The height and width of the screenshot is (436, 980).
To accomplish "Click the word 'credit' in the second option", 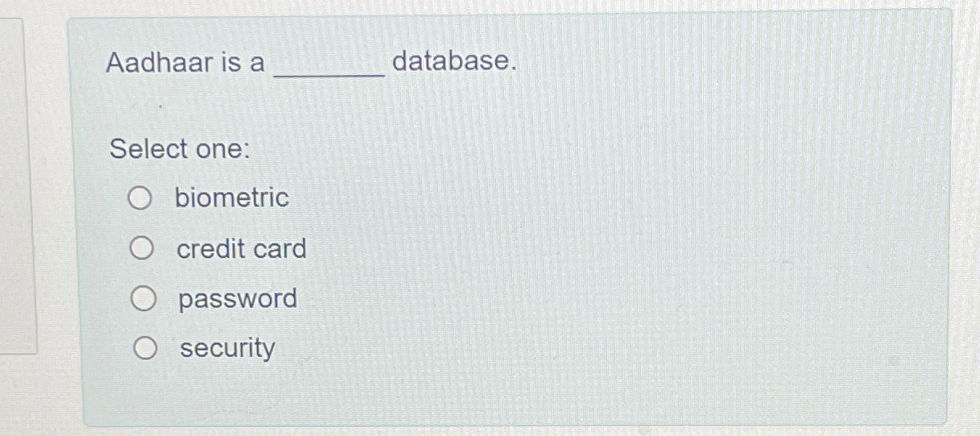I will 211,249.
